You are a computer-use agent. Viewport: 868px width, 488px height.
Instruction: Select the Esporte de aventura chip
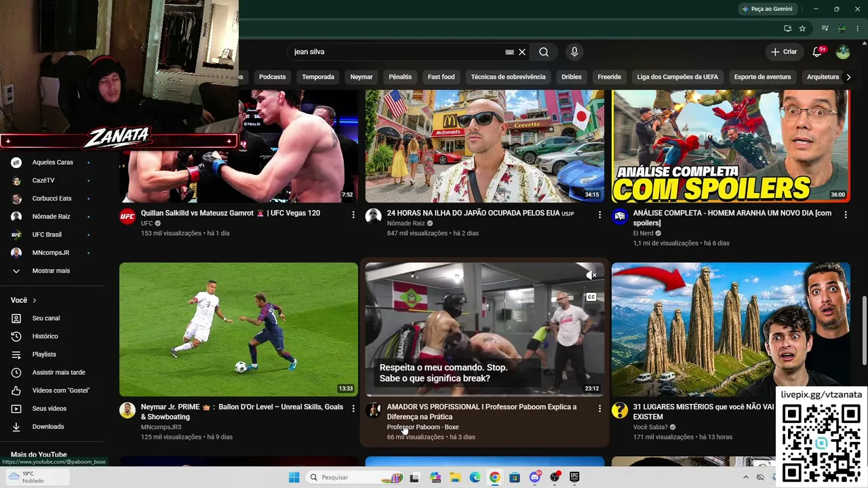(x=762, y=77)
